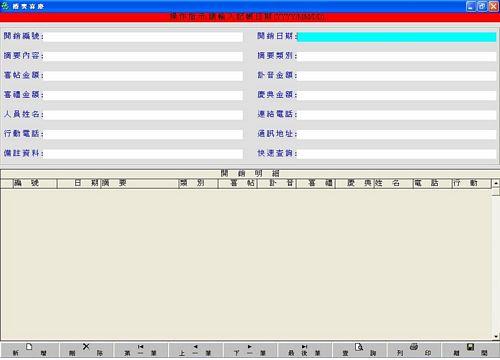Viewport: 500px width, 360px height.
Task: Click the 新增 (new record) toolbar button
Action: coord(30,350)
